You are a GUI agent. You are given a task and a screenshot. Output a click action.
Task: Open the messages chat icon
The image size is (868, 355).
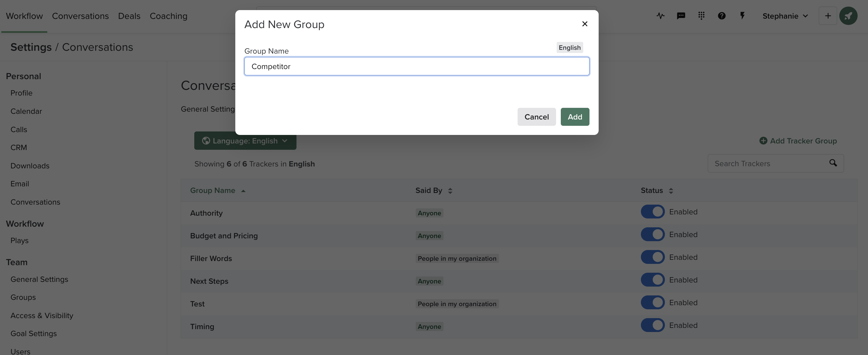pos(681,16)
